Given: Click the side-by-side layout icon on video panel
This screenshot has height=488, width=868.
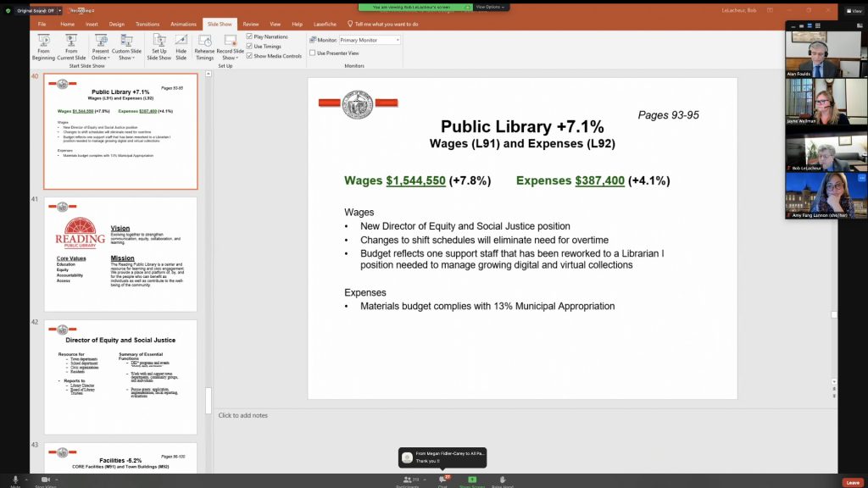Looking at the screenshot, I should [x=860, y=26].
